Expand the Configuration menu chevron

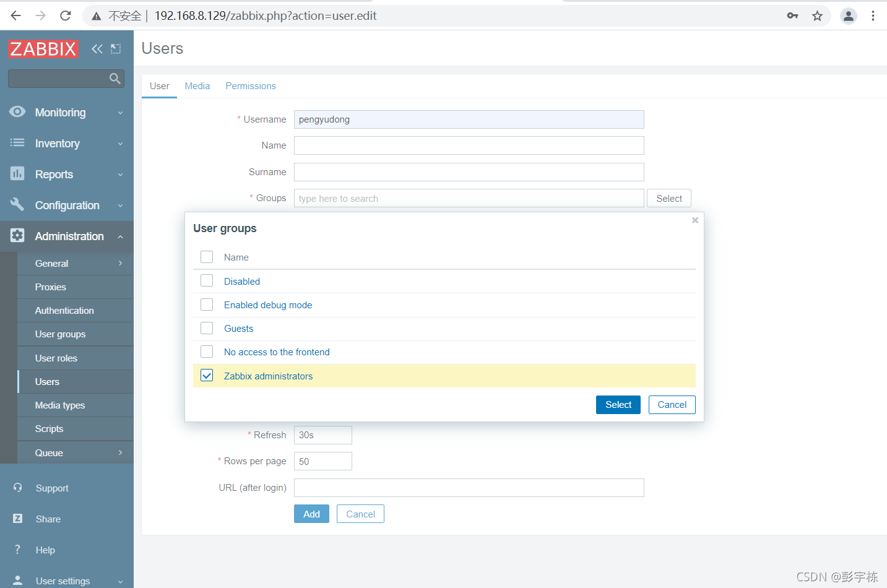pyautogui.click(x=121, y=205)
